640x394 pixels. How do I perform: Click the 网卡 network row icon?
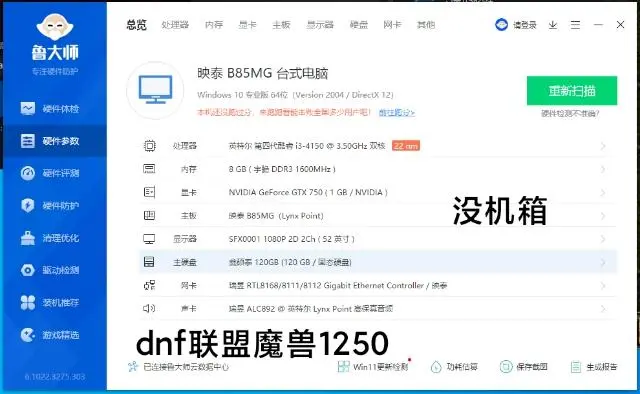(149, 285)
